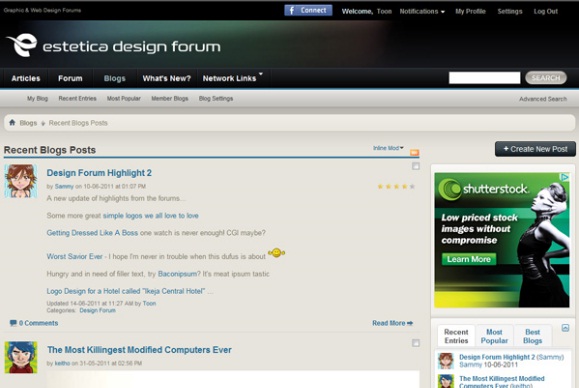Click the Facebook Connect button

point(308,10)
